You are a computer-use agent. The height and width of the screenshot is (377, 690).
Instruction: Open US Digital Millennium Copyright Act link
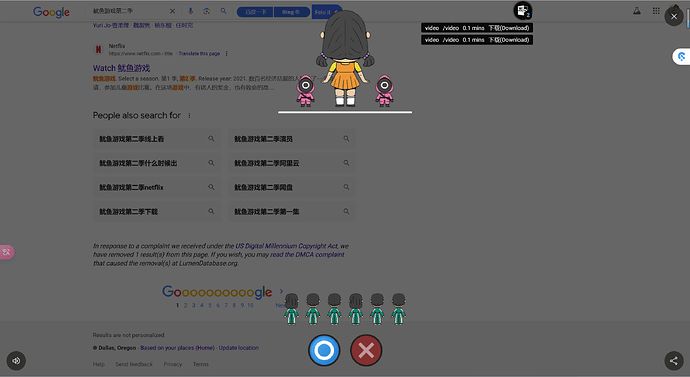(x=286, y=246)
